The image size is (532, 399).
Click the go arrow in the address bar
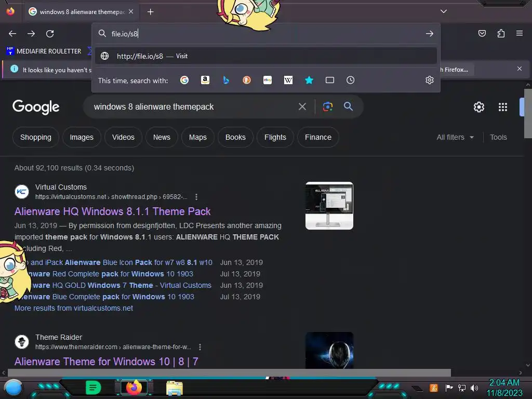pyautogui.click(x=430, y=34)
